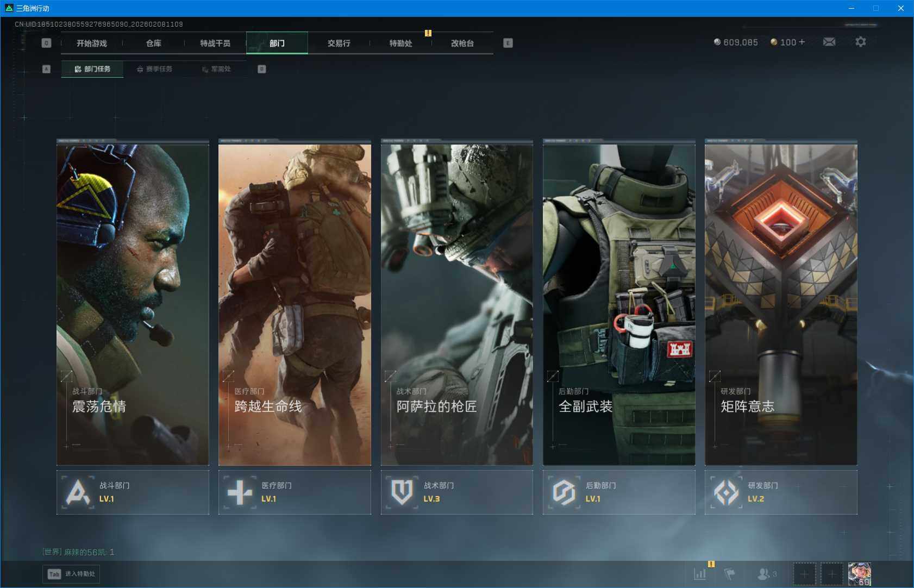Click the 医疗部门 cross emblem icon

[x=240, y=492]
